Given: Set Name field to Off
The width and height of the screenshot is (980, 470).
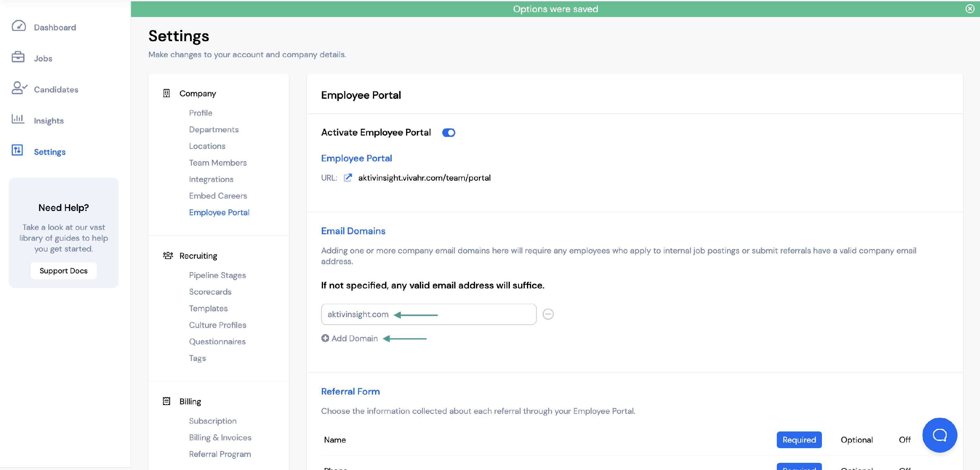Looking at the screenshot, I should click(904, 440).
